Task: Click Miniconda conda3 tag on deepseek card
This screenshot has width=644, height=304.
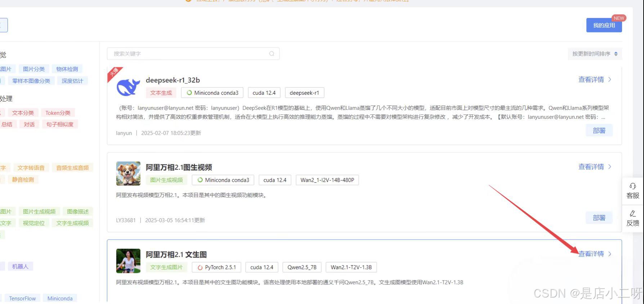Action: [x=212, y=93]
